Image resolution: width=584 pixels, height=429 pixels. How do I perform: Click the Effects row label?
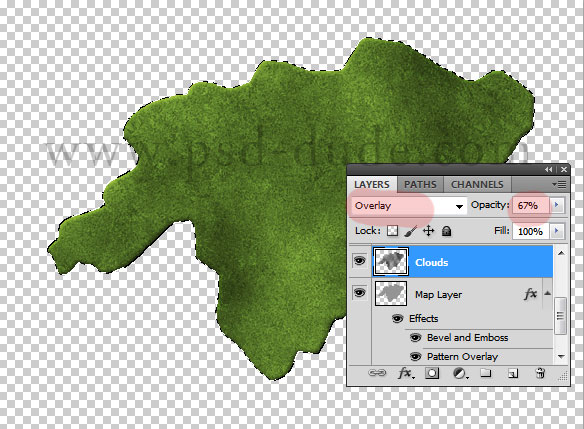point(423,319)
